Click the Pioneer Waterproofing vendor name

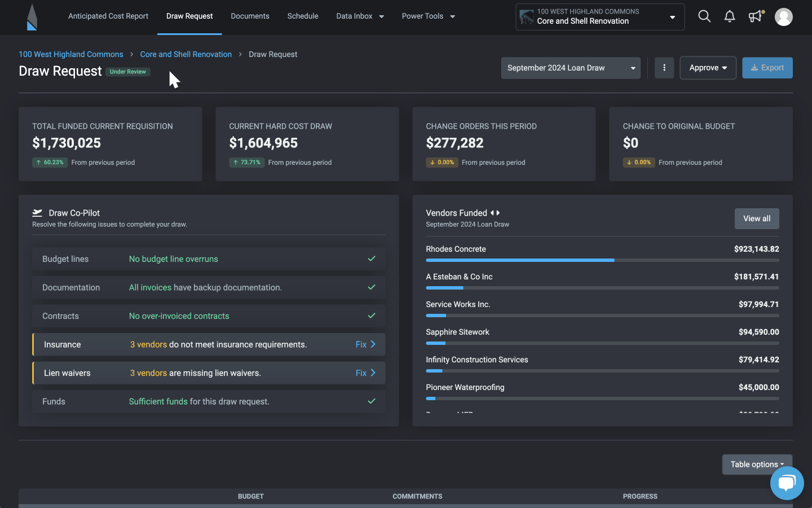click(x=465, y=387)
